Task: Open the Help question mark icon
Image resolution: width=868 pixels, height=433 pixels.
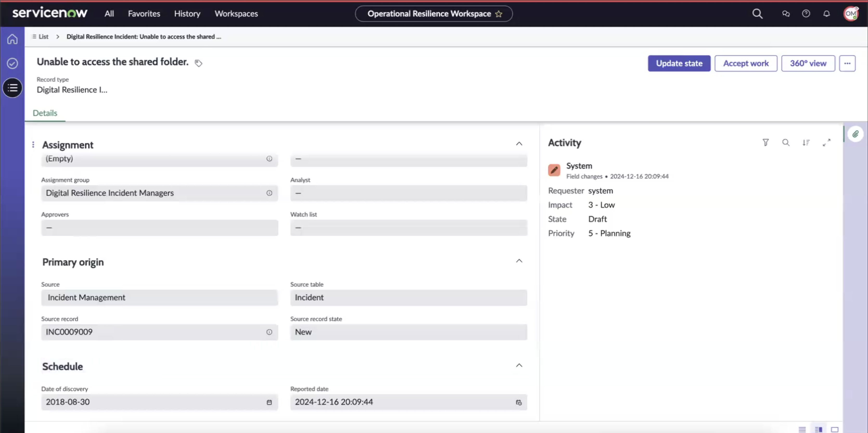Action: pyautogui.click(x=806, y=14)
